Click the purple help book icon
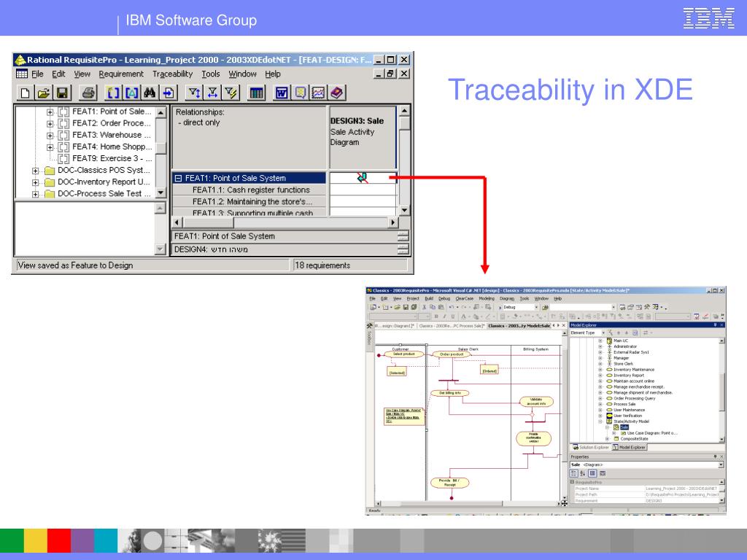Viewport: 747px width, 560px height. pos(337,93)
